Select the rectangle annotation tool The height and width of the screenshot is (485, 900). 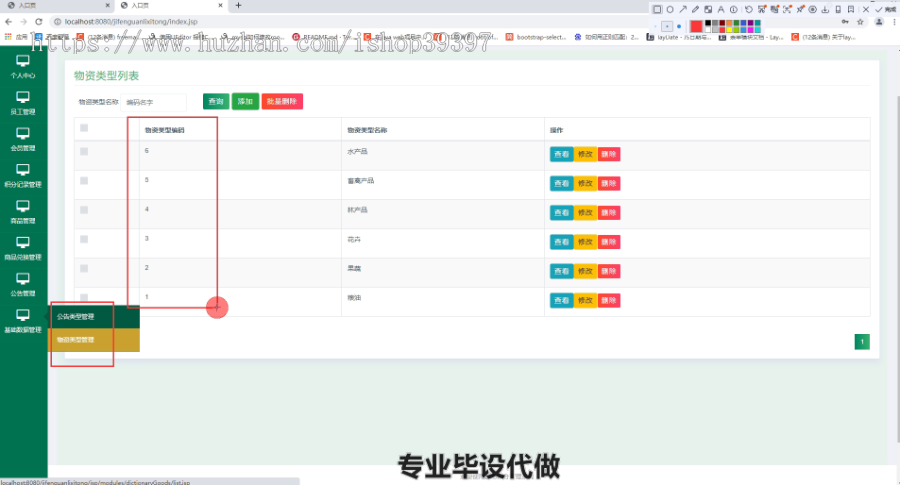(x=657, y=9)
